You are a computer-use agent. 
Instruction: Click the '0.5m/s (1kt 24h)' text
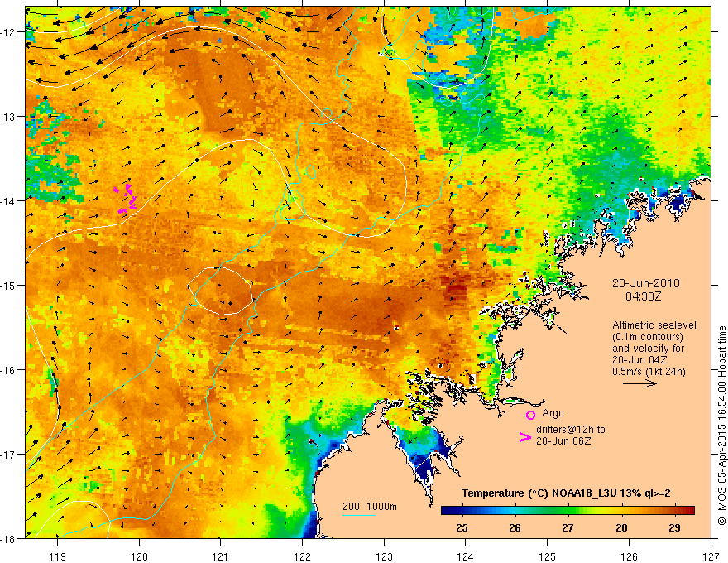pos(649,371)
